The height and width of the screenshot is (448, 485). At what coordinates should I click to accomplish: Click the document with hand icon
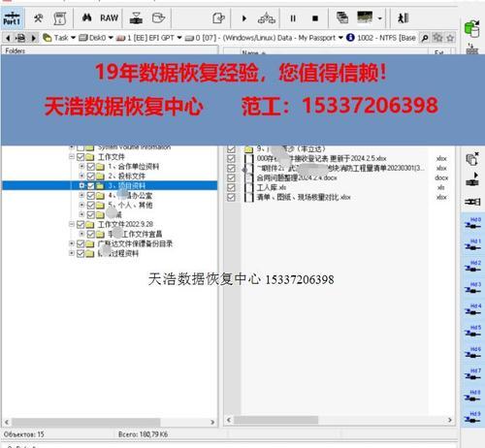click(218, 18)
